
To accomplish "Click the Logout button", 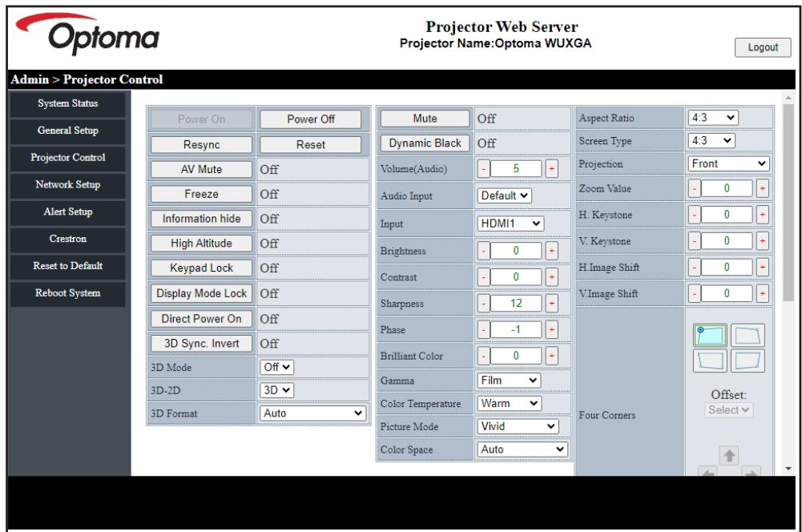I will click(x=763, y=47).
